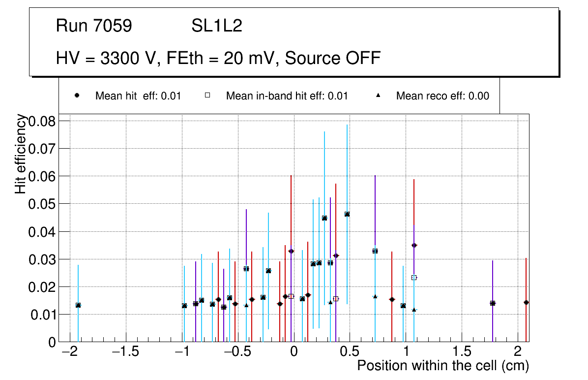The image size is (588, 380).
Task: Click the 'Mean in-band hit eff: 0.01' label
Action: pos(287,96)
